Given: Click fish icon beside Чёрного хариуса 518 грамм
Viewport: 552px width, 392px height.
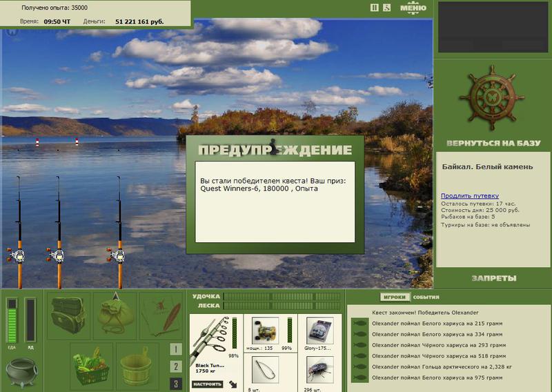Looking at the screenshot, I should pyautogui.click(x=359, y=356).
